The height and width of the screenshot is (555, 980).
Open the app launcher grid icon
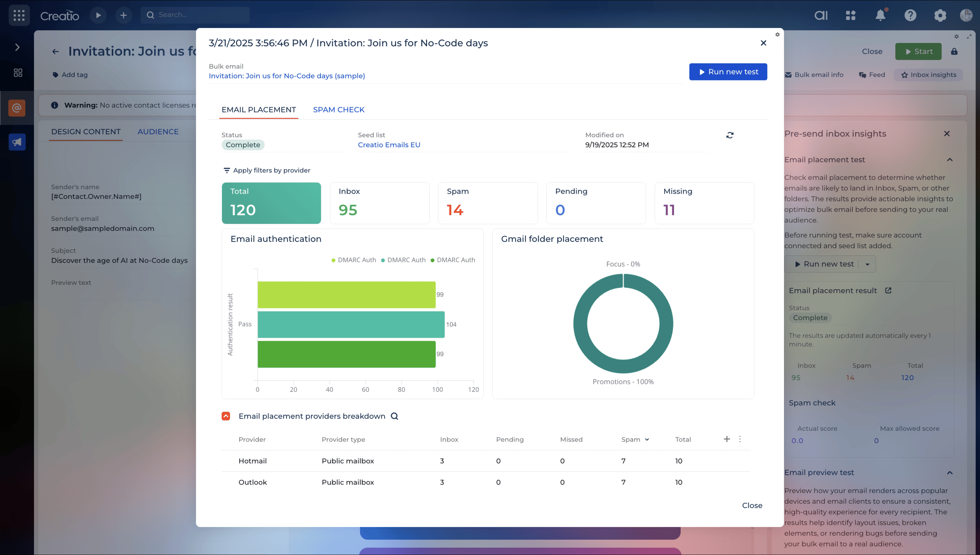pyautogui.click(x=19, y=15)
